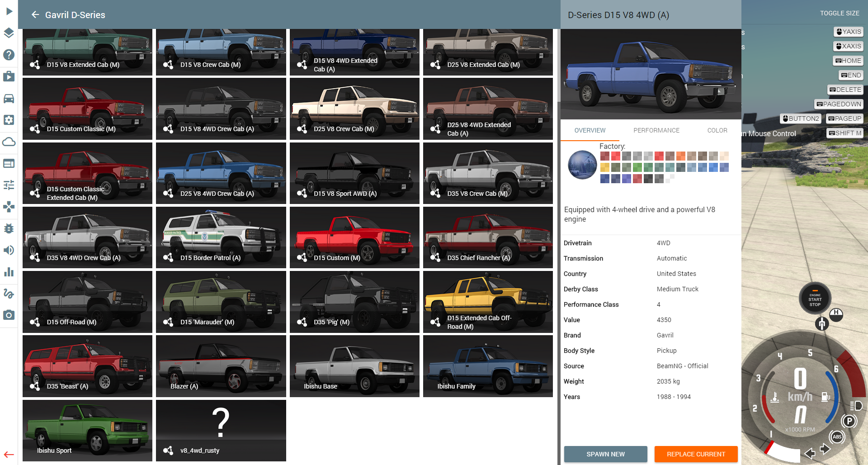Go back using the Gavril D-Series arrow
868x465 pixels.
[35, 15]
